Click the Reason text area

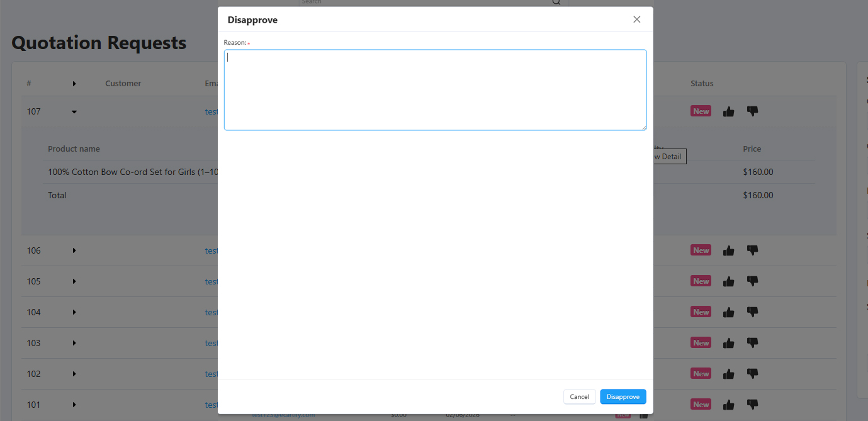pyautogui.click(x=435, y=90)
